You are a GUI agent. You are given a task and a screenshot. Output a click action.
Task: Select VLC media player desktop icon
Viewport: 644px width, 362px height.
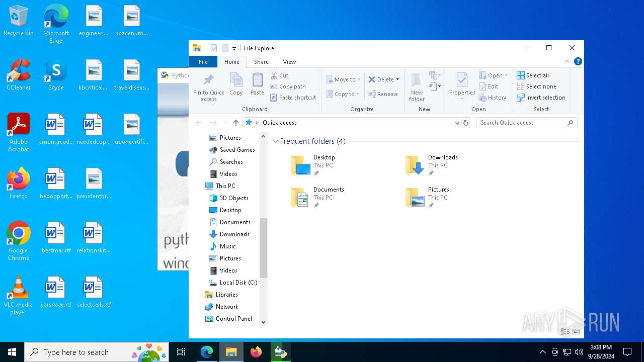click(18, 296)
